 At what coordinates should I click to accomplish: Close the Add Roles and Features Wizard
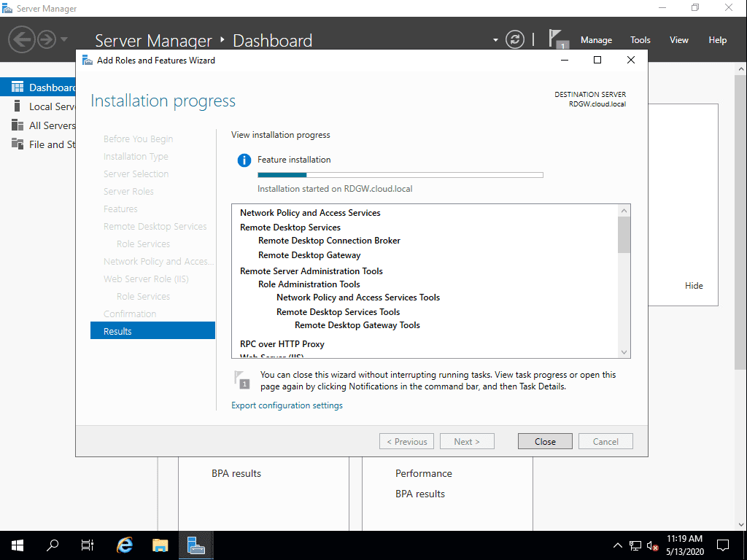pyautogui.click(x=630, y=60)
